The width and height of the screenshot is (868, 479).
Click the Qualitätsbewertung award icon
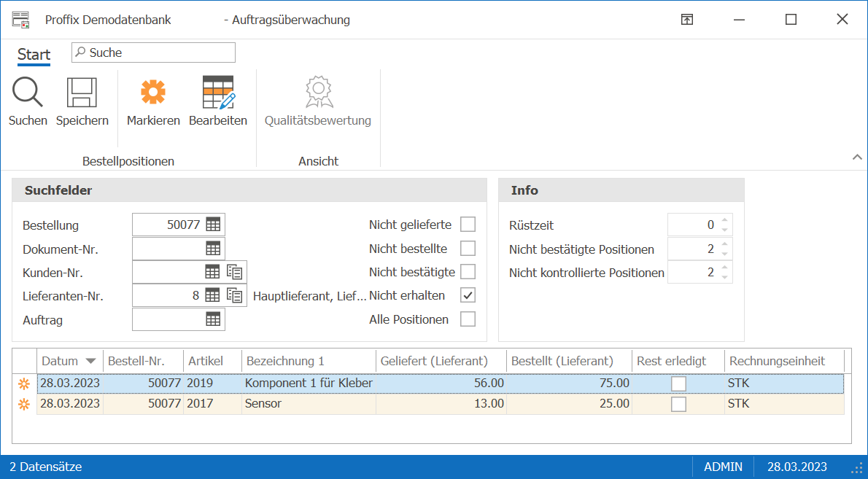pos(319,92)
